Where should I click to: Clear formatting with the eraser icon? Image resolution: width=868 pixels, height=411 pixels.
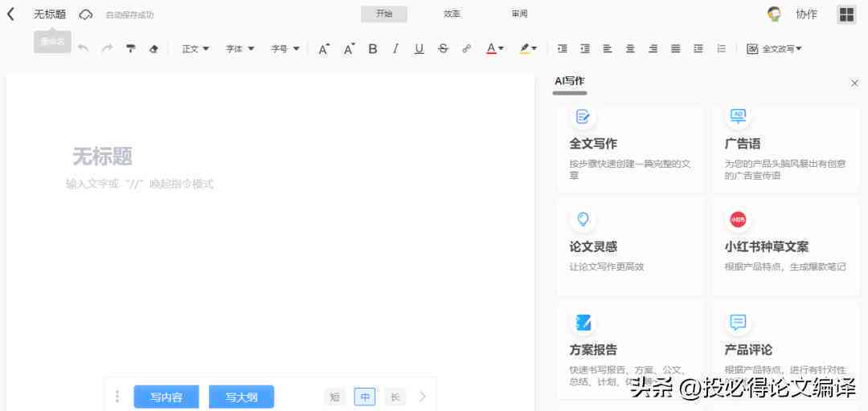154,49
